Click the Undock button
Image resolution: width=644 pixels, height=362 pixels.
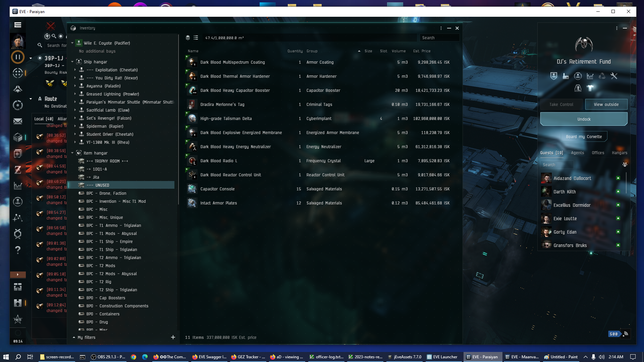[x=584, y=119]
